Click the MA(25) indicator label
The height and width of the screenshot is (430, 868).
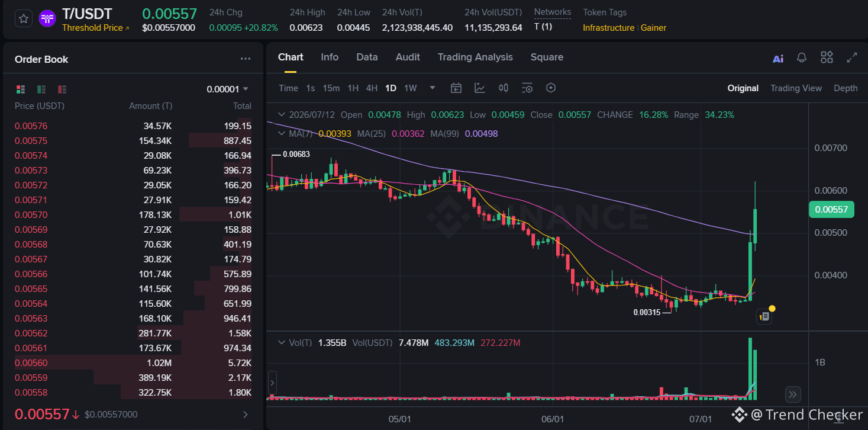(x=373, y=134)
